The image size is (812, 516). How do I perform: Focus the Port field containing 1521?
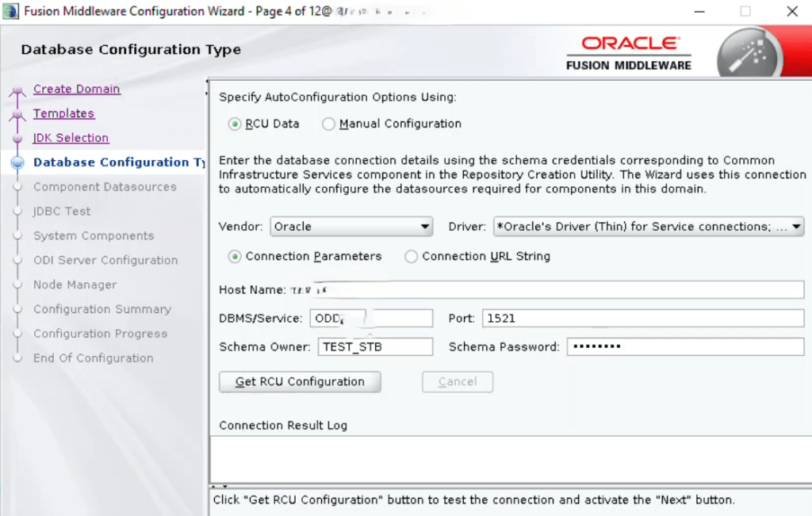click(642, 319)
